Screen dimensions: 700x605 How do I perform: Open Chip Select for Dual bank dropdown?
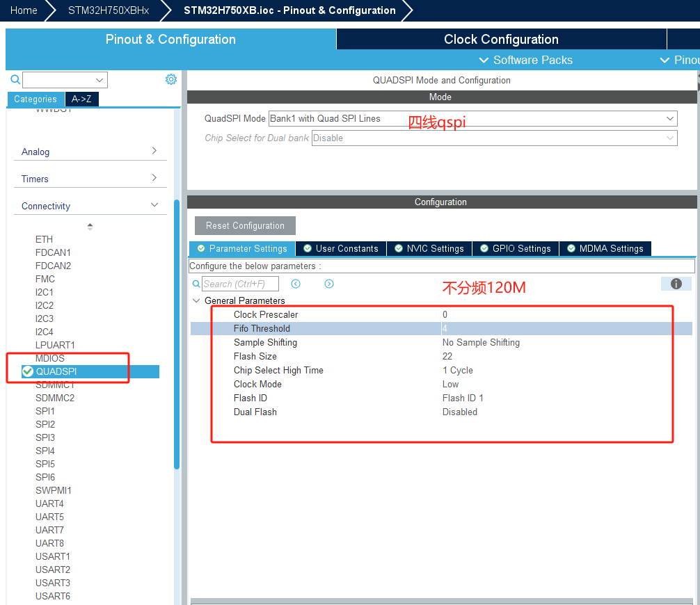494,138
